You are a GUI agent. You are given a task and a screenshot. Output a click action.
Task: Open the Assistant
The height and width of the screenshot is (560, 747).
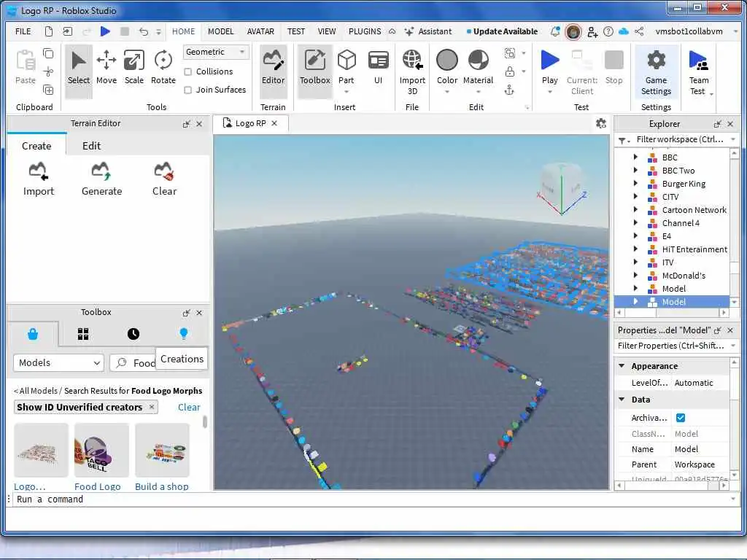427,31
